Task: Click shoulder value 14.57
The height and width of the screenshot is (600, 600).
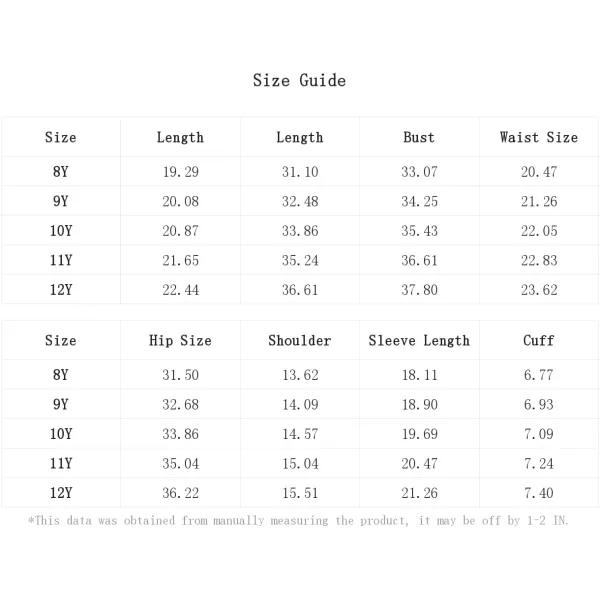Action: pos(300,434)
